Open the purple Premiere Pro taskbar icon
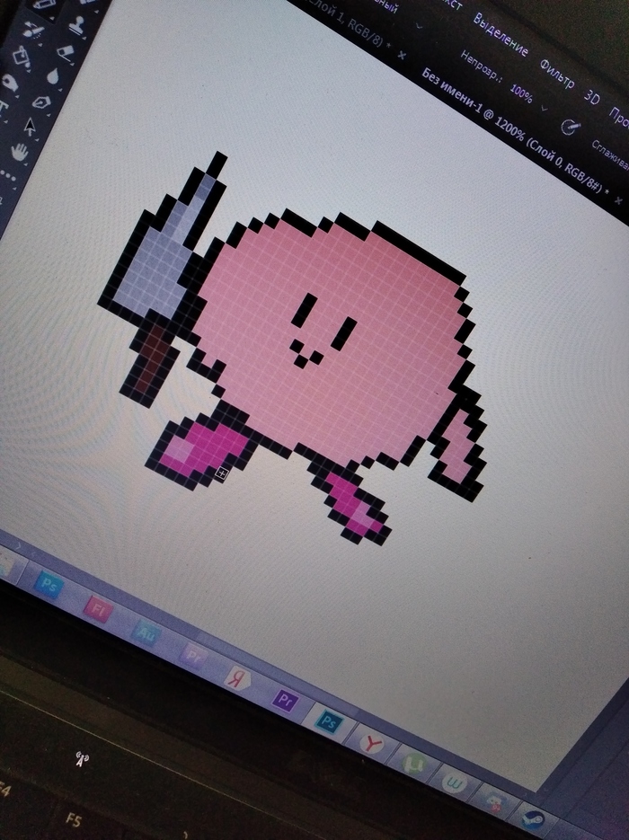 click(x=285, y=700)
